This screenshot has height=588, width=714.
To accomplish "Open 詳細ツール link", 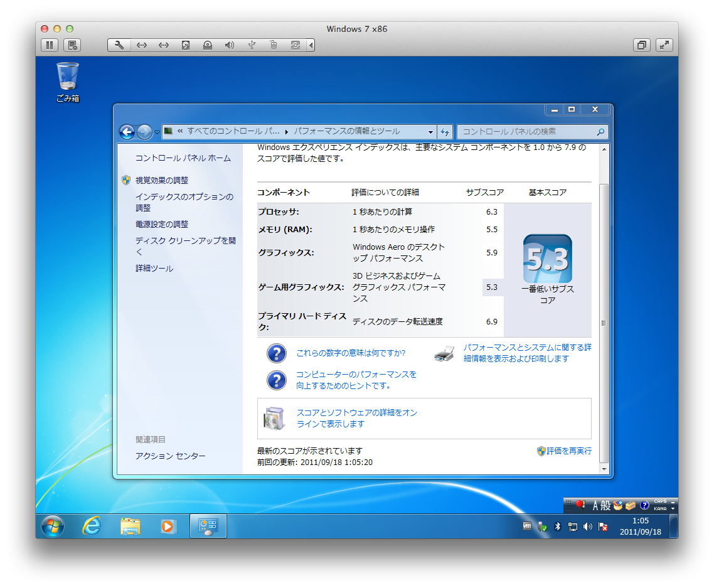I will tap(154, 268).
